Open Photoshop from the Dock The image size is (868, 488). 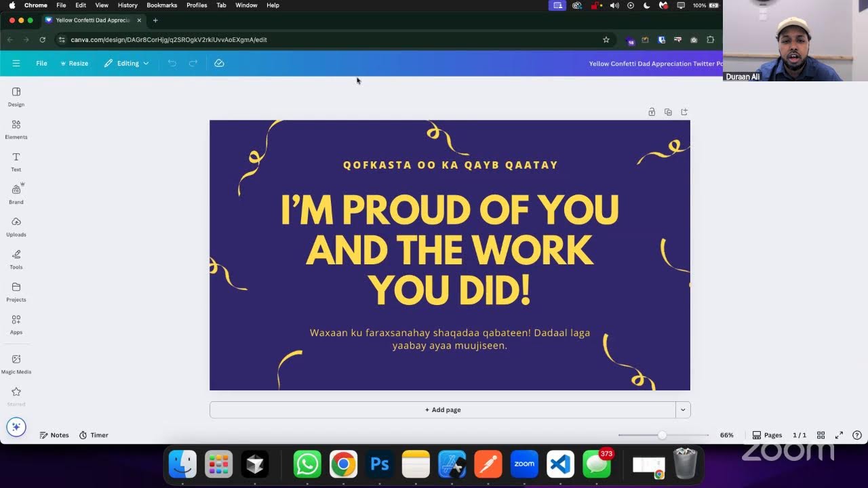[x=380, y=464]
